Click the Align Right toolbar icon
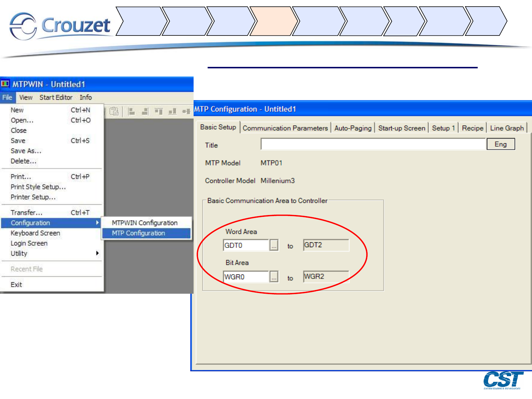This screenshot has height=399, width=532. point(145,111)
